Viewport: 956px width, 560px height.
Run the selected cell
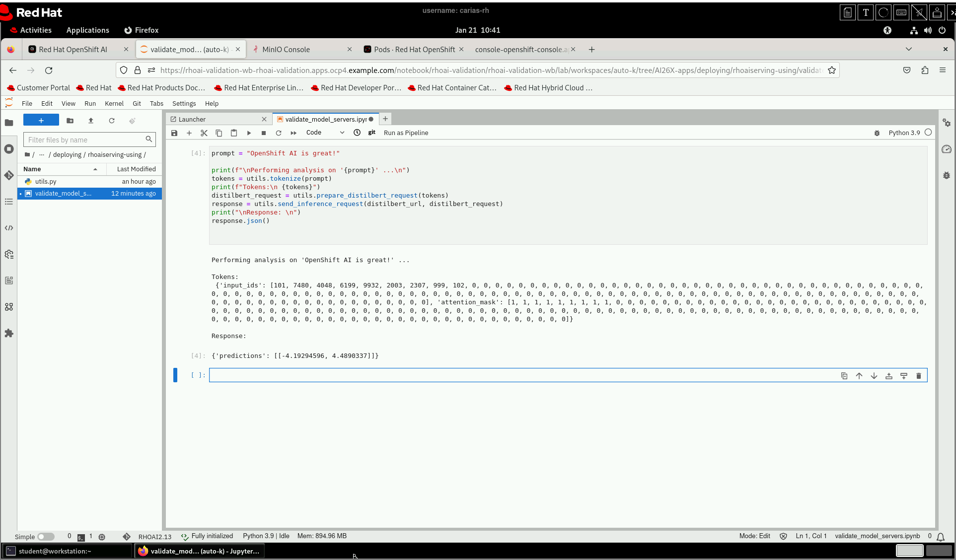(249, 133)
